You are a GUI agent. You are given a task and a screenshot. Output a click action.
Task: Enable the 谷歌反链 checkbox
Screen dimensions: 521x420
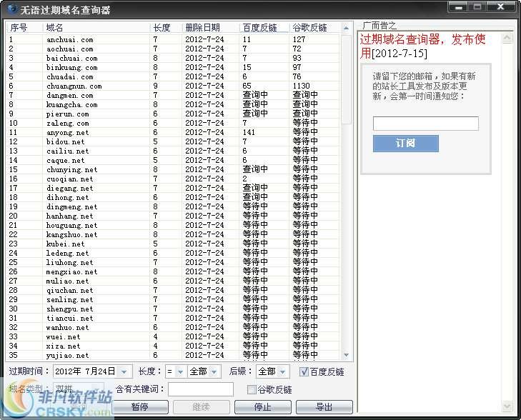tap(252, 389)
